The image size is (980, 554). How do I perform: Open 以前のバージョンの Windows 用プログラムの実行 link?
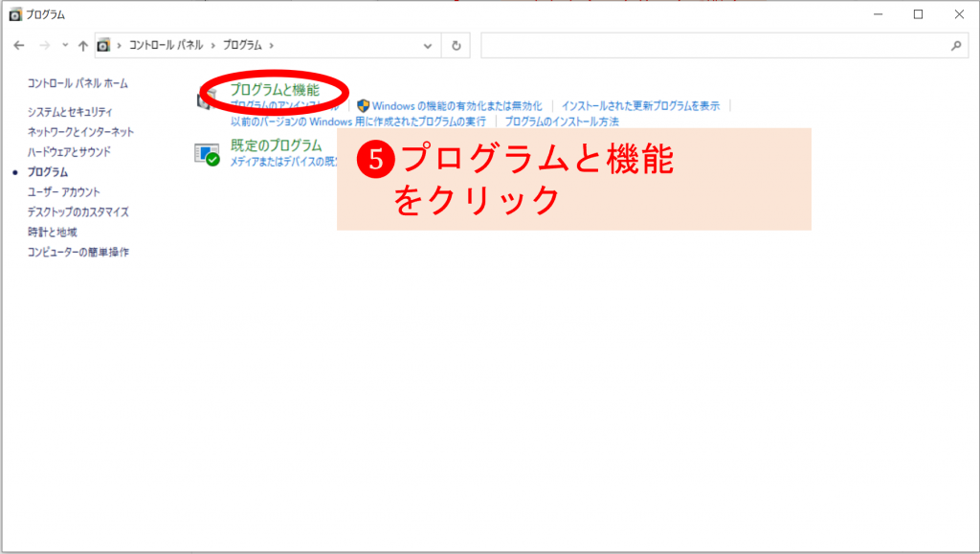[358, 122]
